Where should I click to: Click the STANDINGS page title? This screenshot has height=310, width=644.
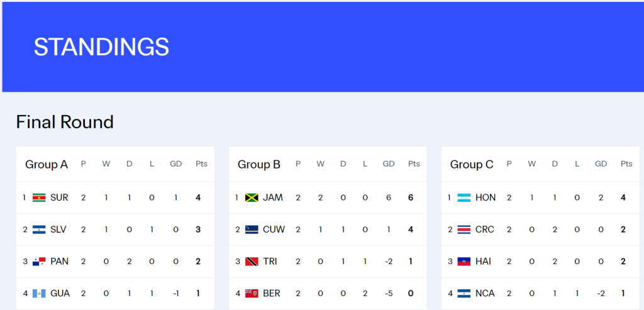[x=101, y=47]
